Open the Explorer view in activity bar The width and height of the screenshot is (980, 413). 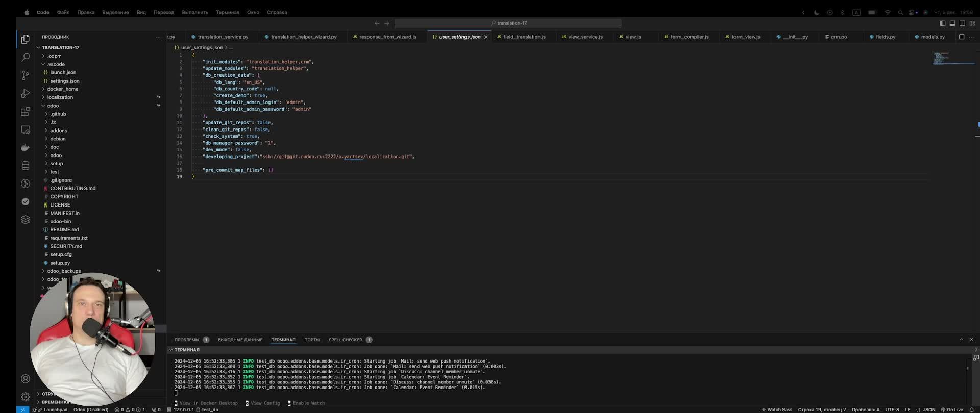(26, 39)
